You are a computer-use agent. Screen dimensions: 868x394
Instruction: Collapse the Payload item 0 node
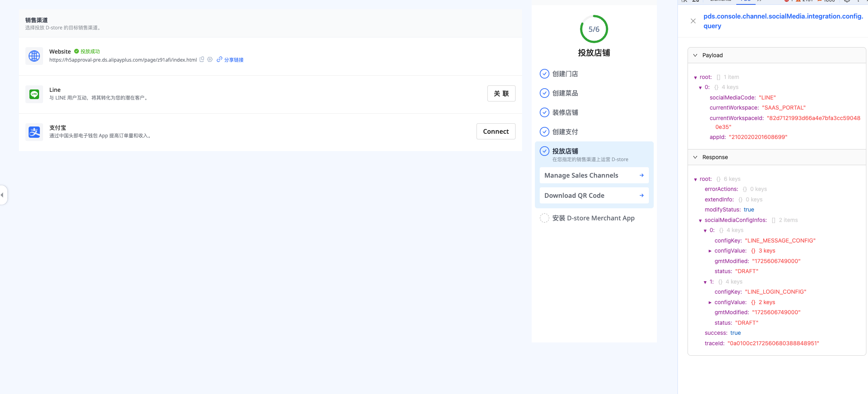700,87
